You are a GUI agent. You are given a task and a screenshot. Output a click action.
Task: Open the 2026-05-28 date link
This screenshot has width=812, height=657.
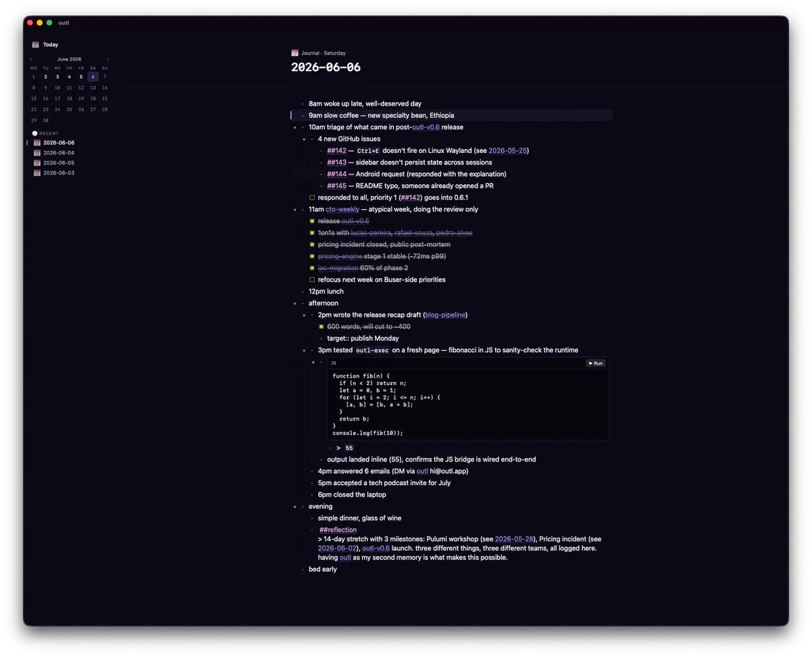(514, 539)
